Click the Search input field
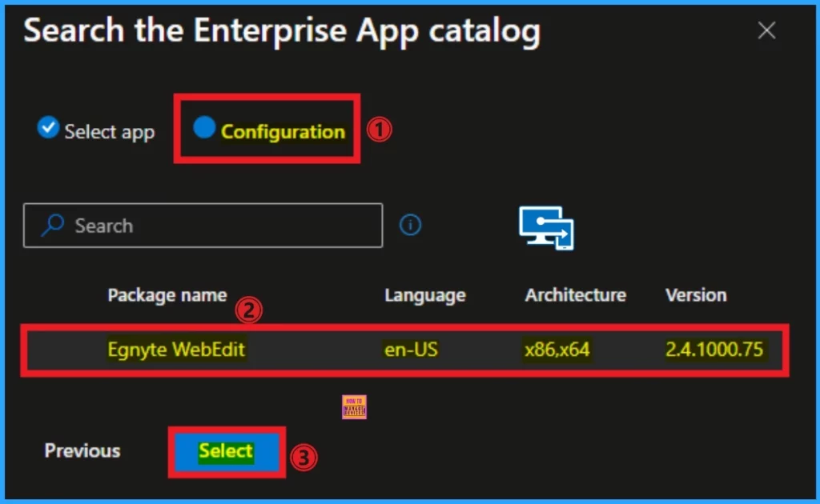820x504 pixels. [203, 226]
